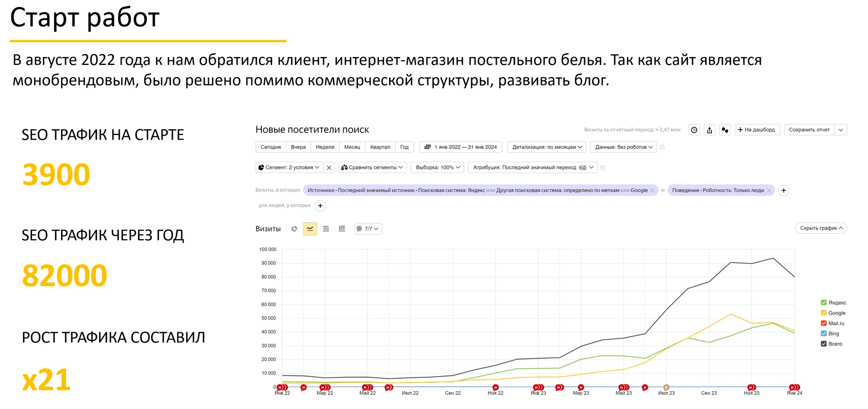868x409 pixels.
Task: Click the orange annotation marker at Июл 23
Action: 666,387
